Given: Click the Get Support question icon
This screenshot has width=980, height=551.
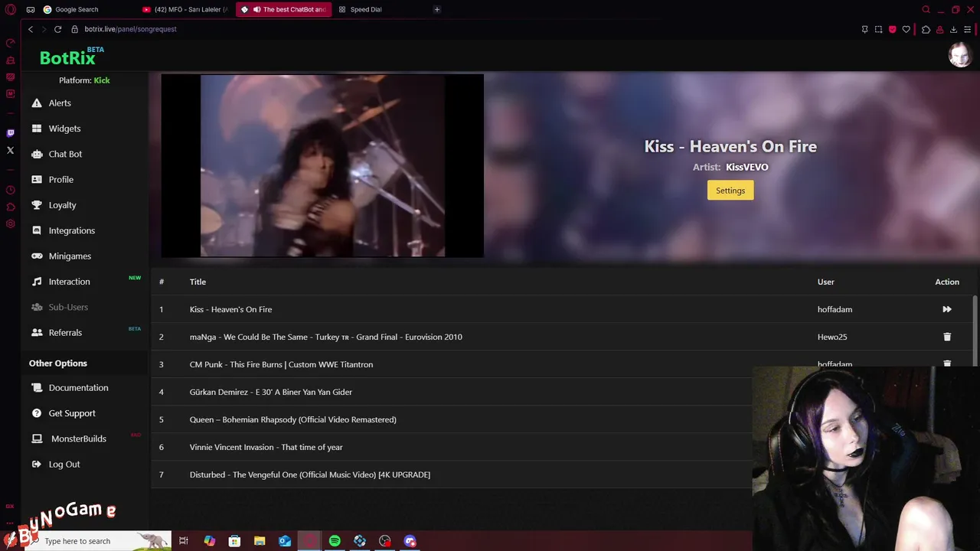Looking at the screenshot, I should click(x=37, y=413).
